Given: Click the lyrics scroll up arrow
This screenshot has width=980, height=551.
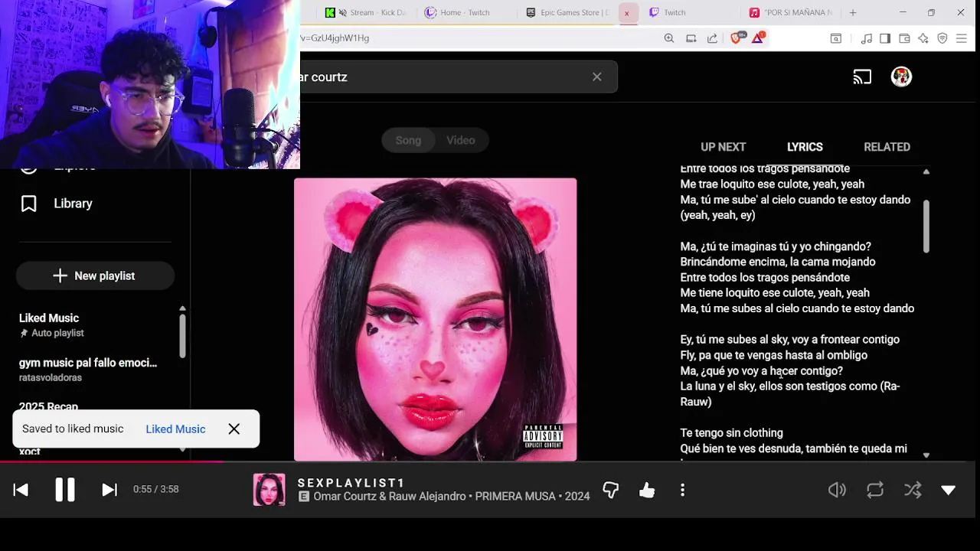Looking at the screenshot, I should click(926, 171).
